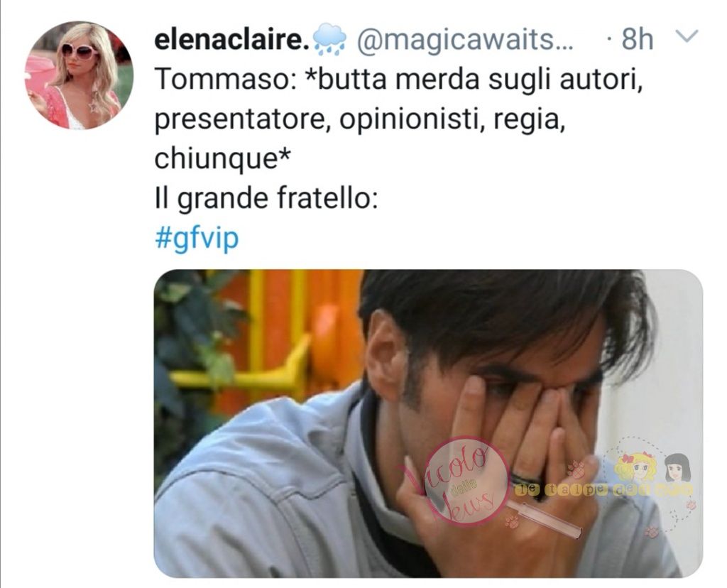Click the 8h tweet timestamp
This screenshot has width=727, height=588.
point(637,40)
